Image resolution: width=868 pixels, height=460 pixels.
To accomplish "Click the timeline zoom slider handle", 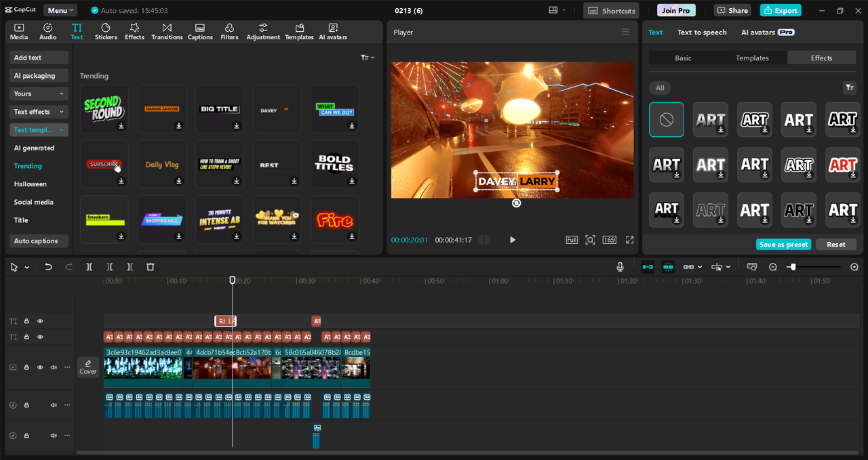I will point(793,267).
